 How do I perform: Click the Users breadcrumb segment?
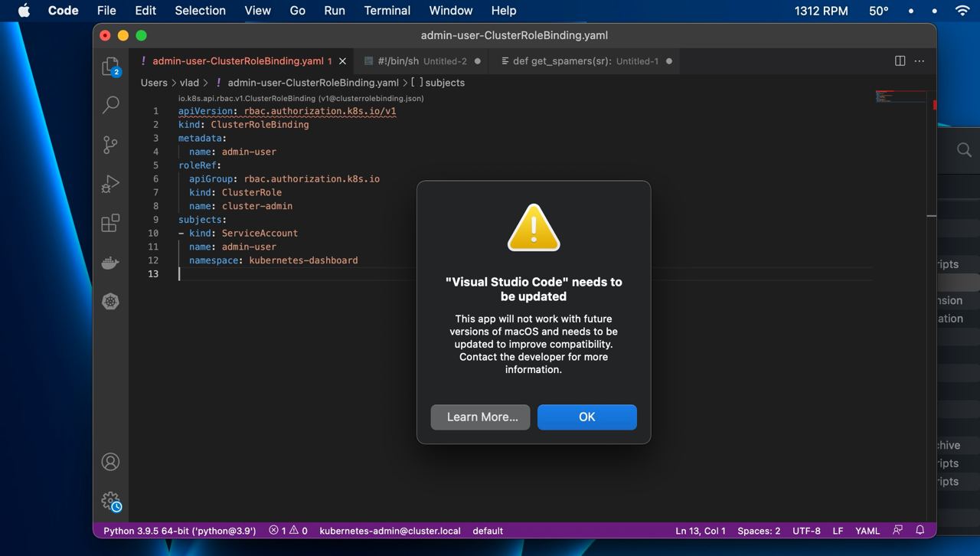154,83
